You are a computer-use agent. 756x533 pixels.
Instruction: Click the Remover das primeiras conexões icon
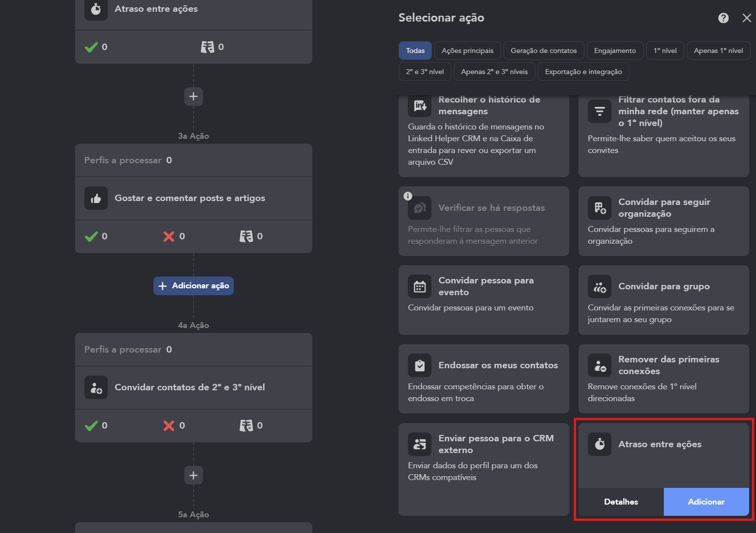click(600, 365)
